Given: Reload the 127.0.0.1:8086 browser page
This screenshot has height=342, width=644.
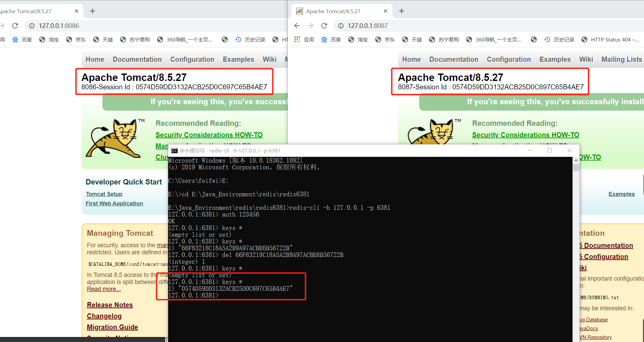Looking at the screenshot, I should point(15,26).
